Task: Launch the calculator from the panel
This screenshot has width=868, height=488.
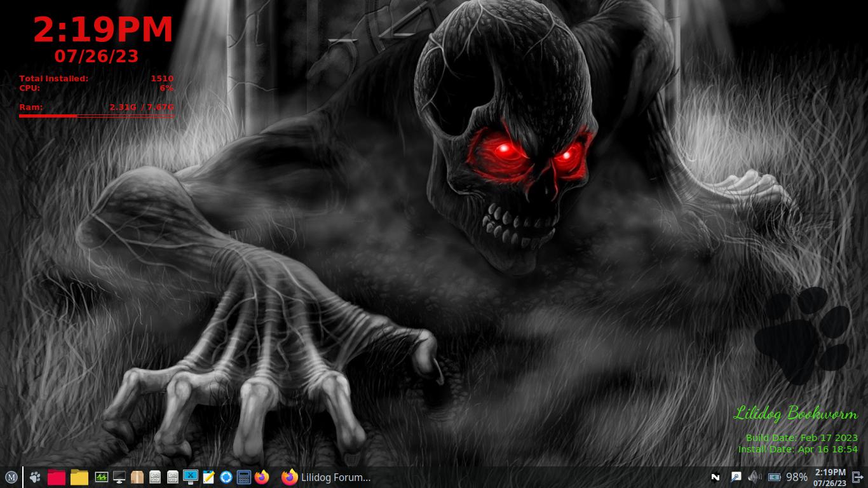Action: tap(243, 477)
